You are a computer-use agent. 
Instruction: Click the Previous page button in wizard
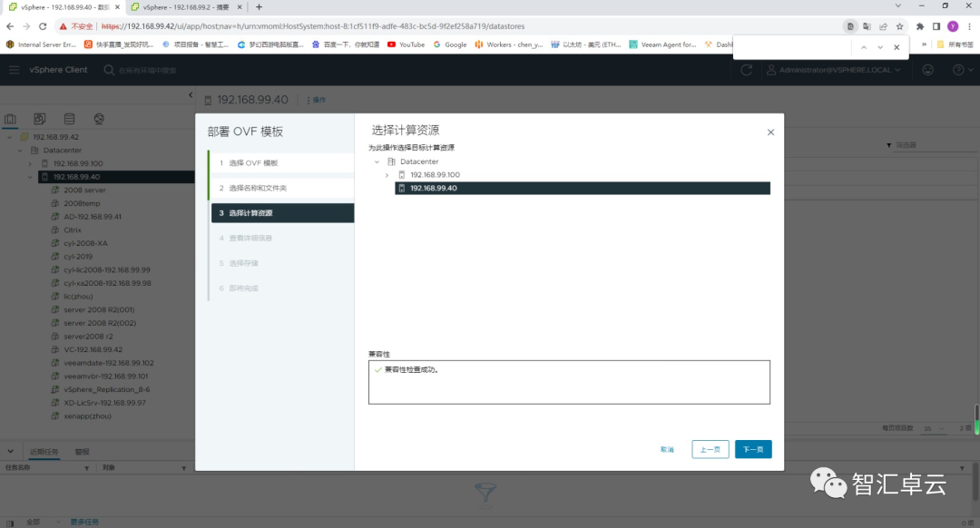710,449
